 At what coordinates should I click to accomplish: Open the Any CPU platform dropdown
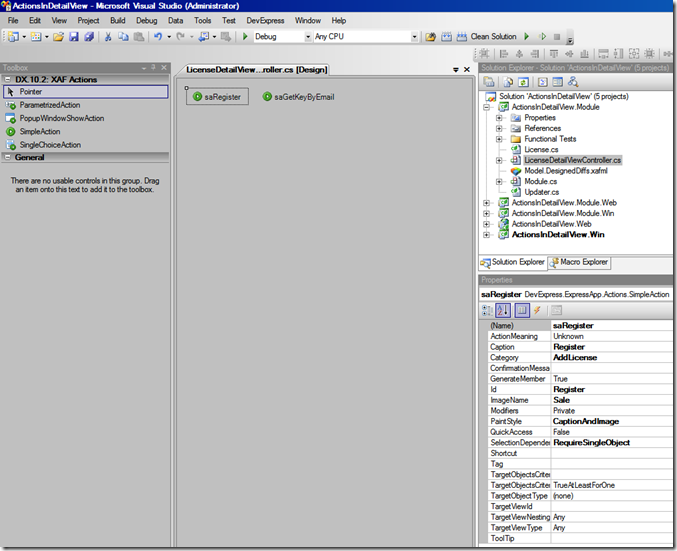point(414,37)
